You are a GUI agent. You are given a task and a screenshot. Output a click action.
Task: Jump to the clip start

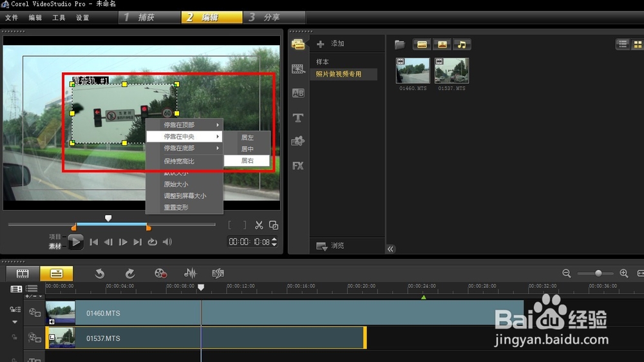[93, 242]
